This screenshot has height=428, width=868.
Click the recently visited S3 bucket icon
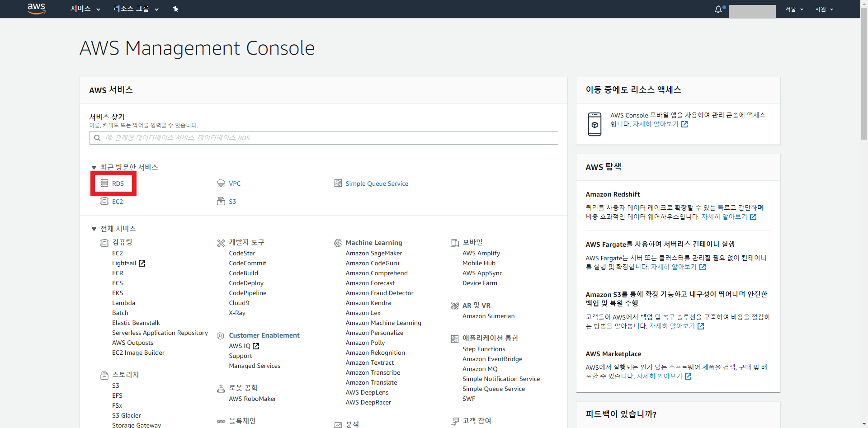click(x=221, y=201)
